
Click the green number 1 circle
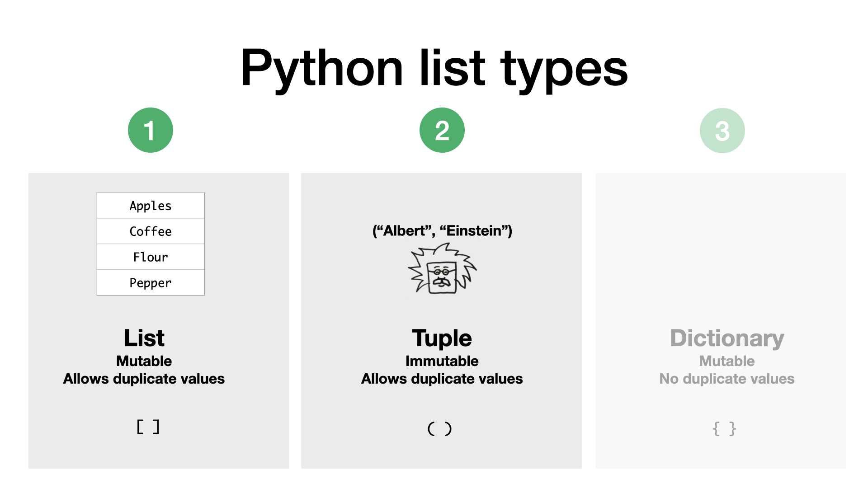click(151, 130)
